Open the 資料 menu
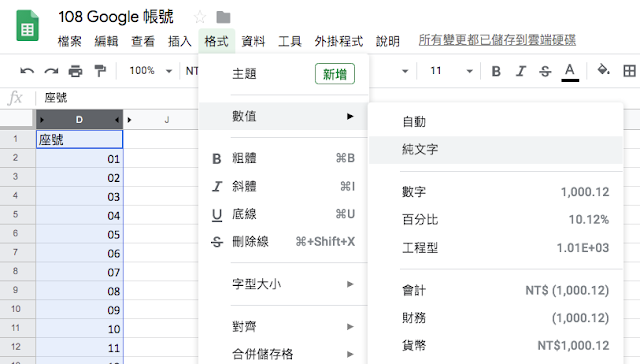 (253, 41)
